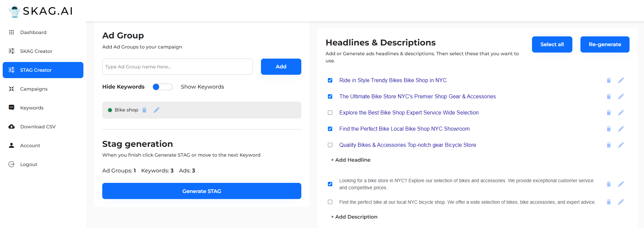Edit headline 'Find the Perfect Bike'
The width and height of the screenshot is (644, 228).
coord(621,129)
